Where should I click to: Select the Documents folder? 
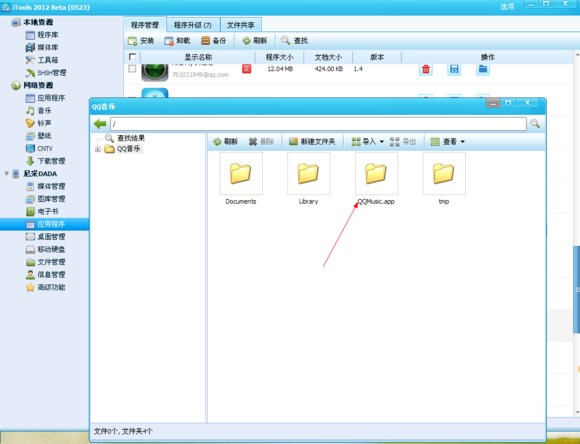tap(241, 179)
